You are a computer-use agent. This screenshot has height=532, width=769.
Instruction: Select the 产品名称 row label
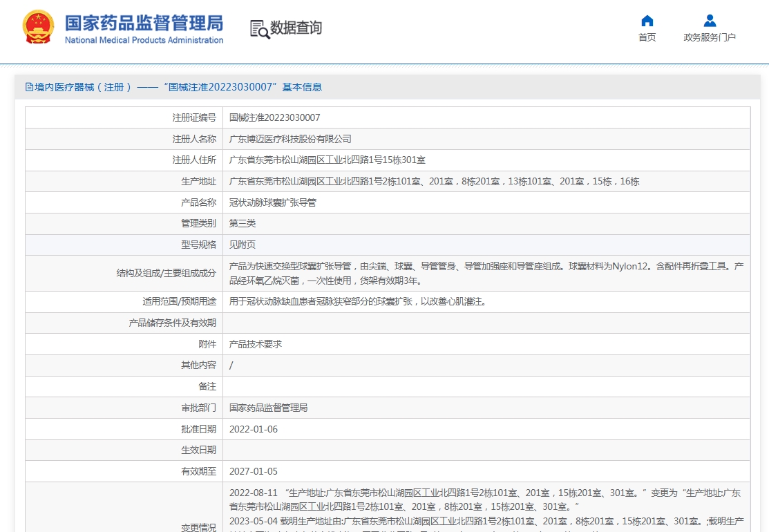pos(198,202)
